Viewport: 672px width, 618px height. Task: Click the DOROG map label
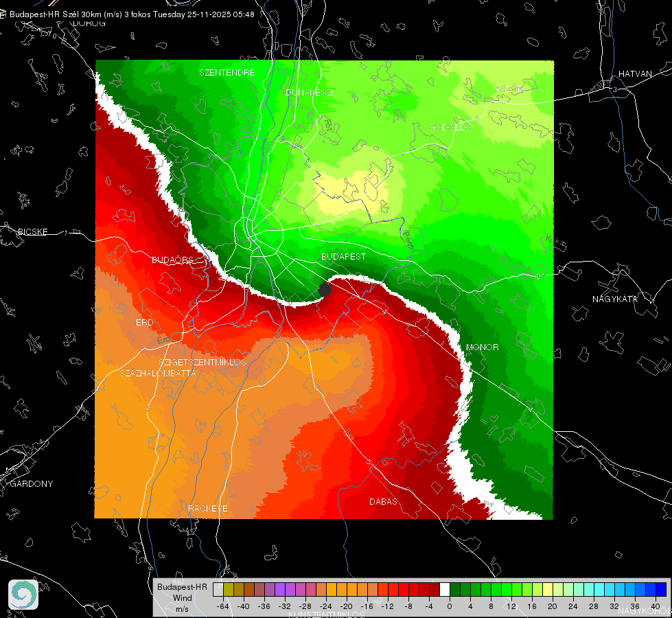pyautogui.click(x=89, y=23)
